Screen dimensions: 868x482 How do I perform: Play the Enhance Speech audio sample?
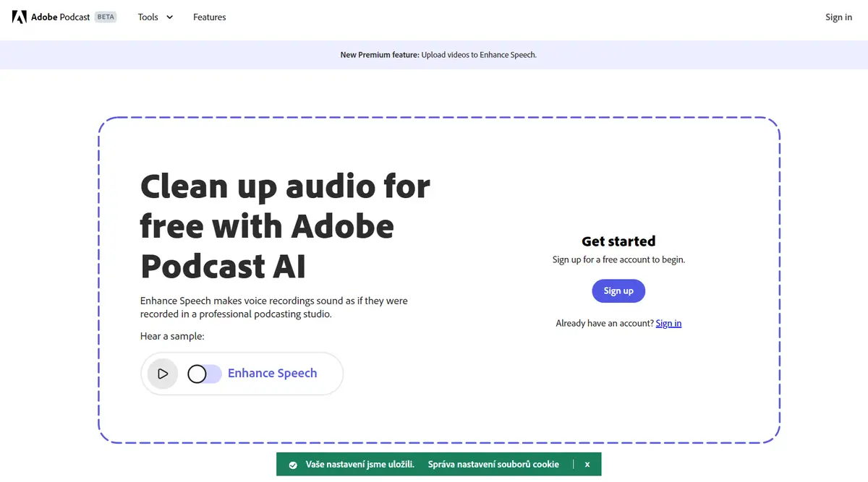click(163, 374)
